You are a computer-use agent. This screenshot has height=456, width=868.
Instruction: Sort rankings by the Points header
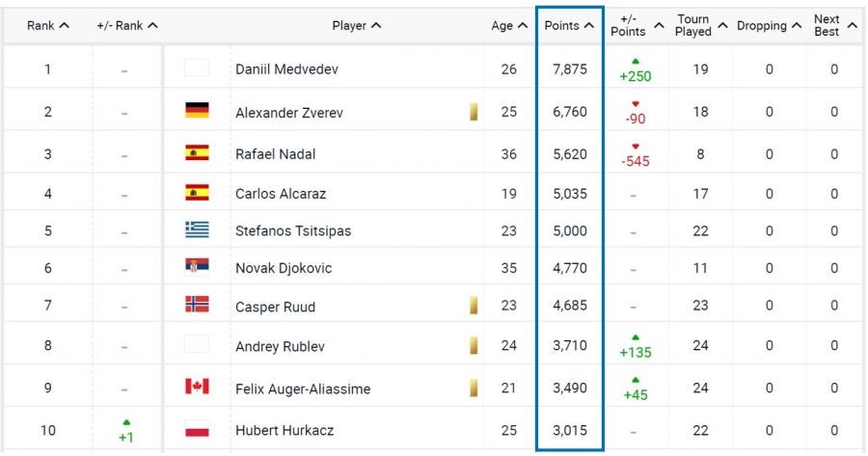569,26
